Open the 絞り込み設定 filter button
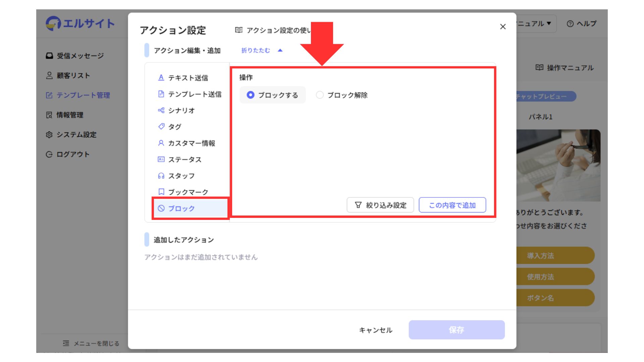 380,205
